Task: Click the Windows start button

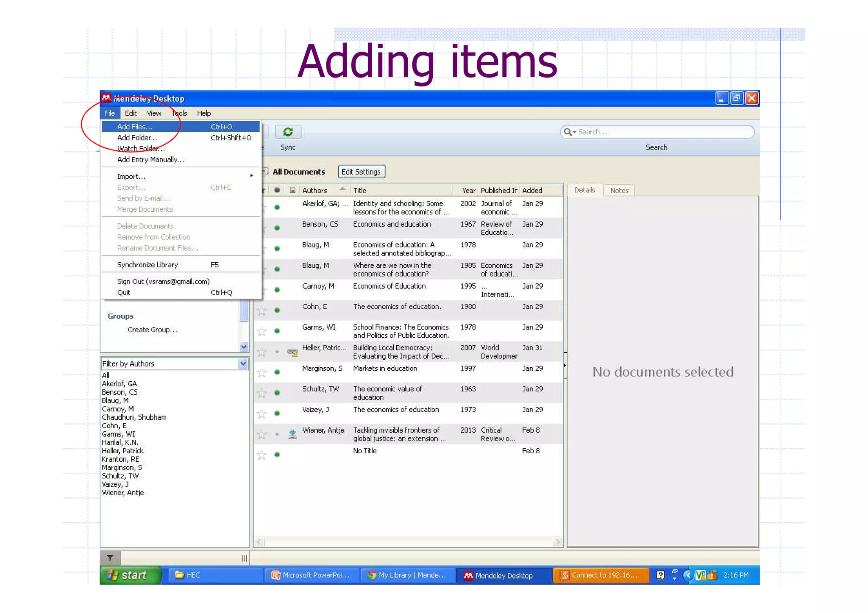Action: pyautogui.click(x=131, y=575)
